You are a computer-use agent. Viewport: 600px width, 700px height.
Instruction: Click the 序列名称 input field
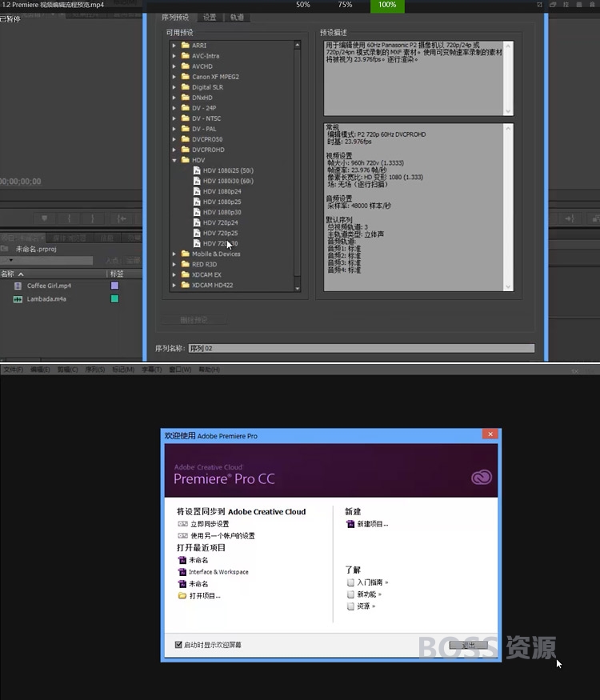coord(362,348)
